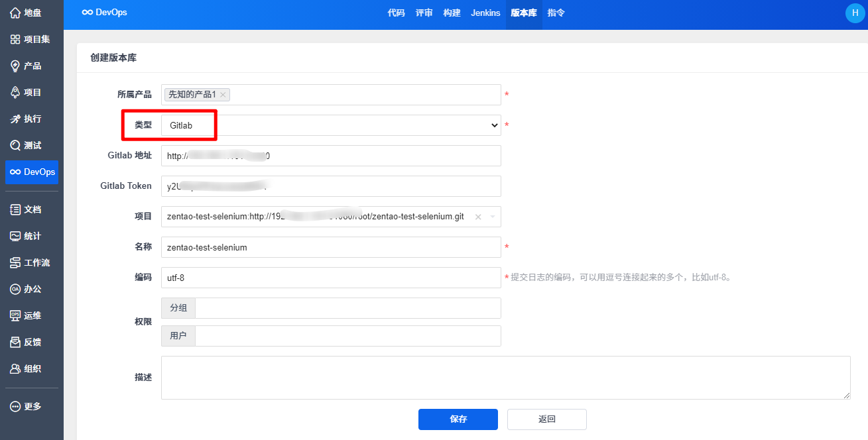Image resolution: width=868 pixels, height=440 pixels.
Task: Open 组织 organization icon in sidebar
Action: click(x=15, y=368)
